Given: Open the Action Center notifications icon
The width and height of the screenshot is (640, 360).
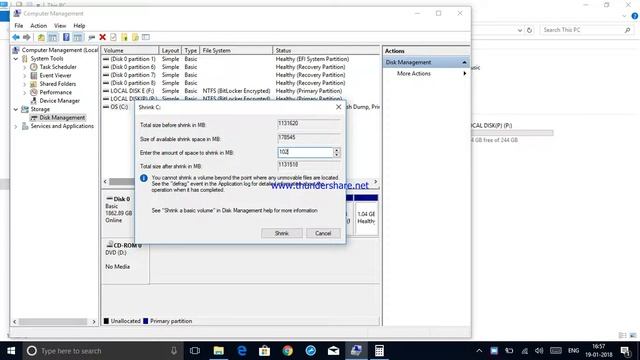Looking at the screenshot, I should point(625,351).
